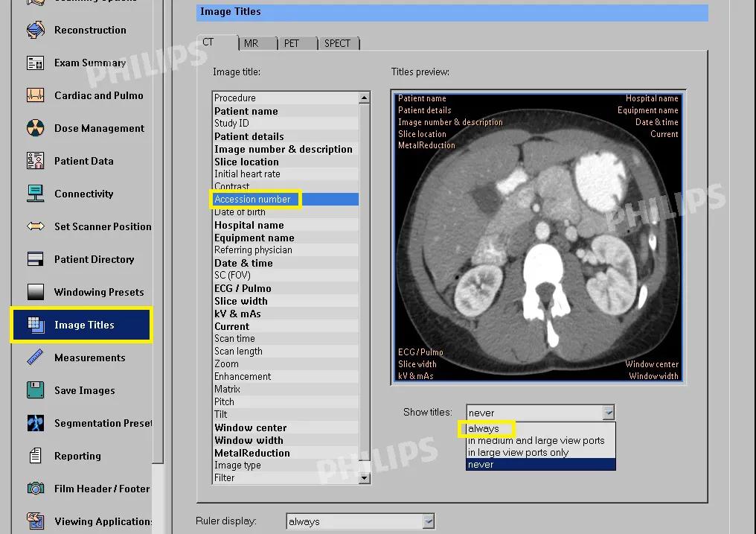This screenshot has width=756, height=534.
Task: Expand the Show titles dropdown arrow
Action: tap(609, 413)
